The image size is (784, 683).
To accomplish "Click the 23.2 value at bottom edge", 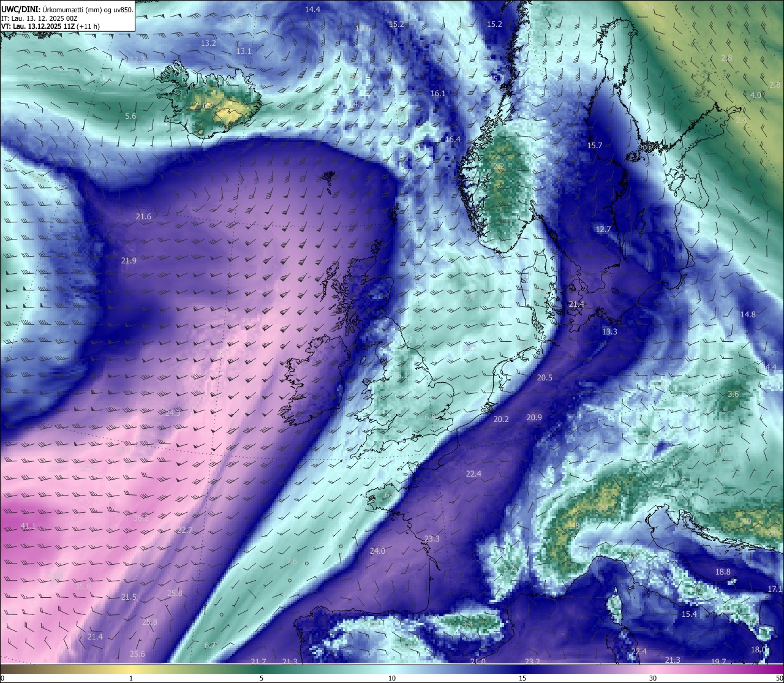I will pyautogui.click(x=532, y=661).
